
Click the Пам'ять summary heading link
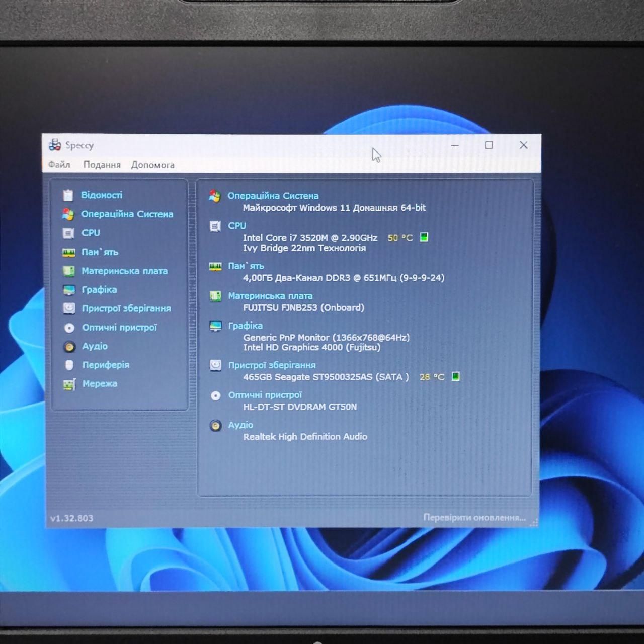[x=246, y=266]
